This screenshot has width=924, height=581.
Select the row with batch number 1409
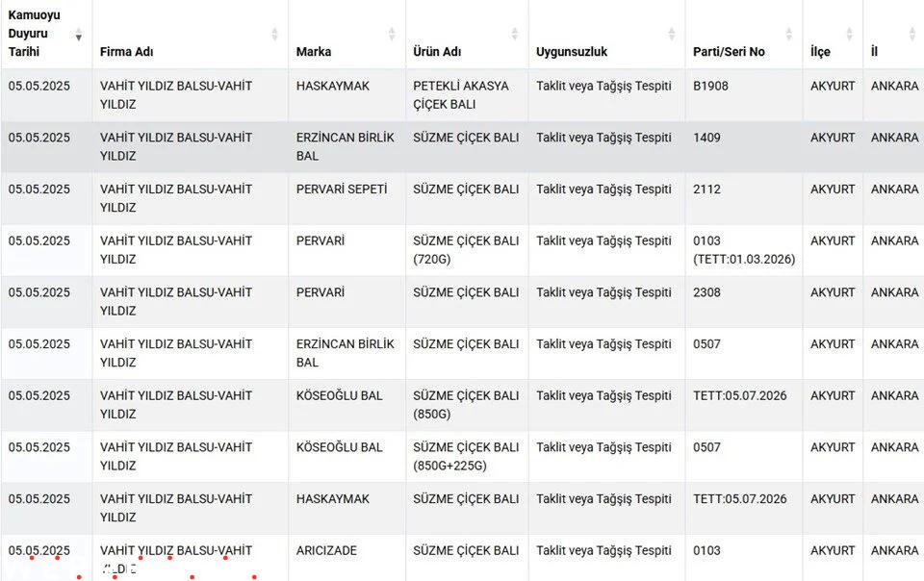[x=462, y=146]
